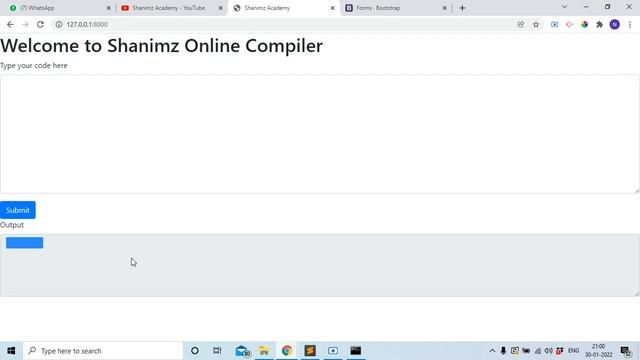Image resolution: width=640 pixels, height=360 pixels.
Task: Open the colorful circle extension icon
Action: point(584,24)
